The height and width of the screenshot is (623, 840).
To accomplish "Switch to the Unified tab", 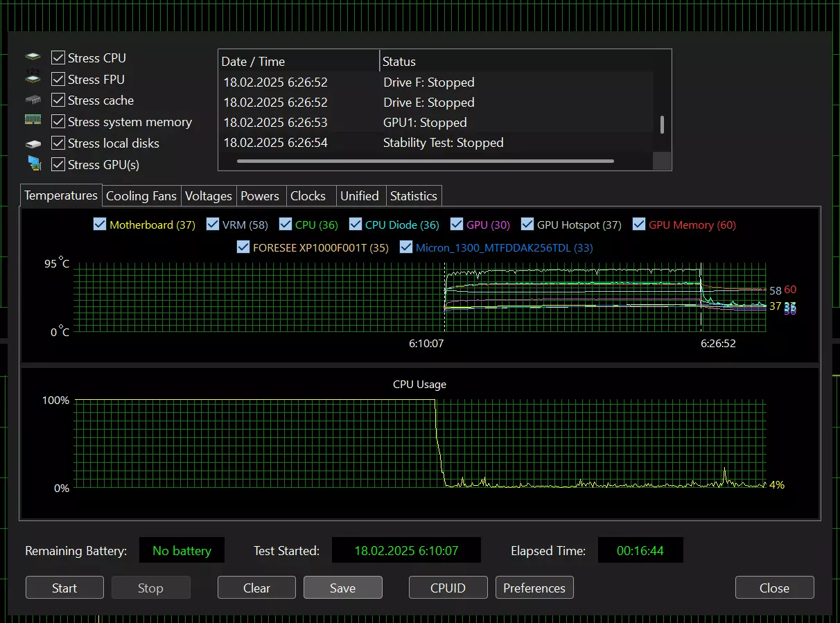I will (360, 196).
